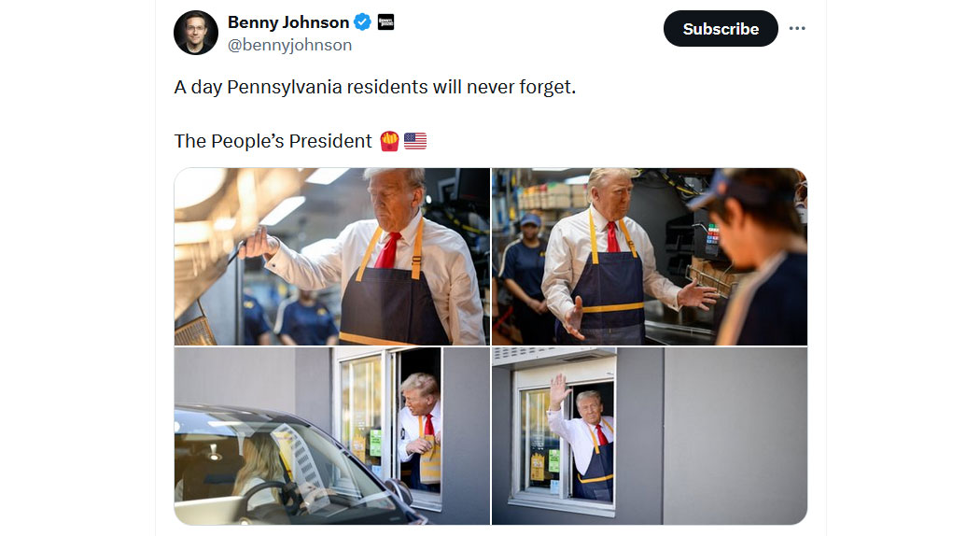The image size is (980, 536).
Task: Click the tweet text about Pennsylvania residents
Action: (x=375, y=87)
